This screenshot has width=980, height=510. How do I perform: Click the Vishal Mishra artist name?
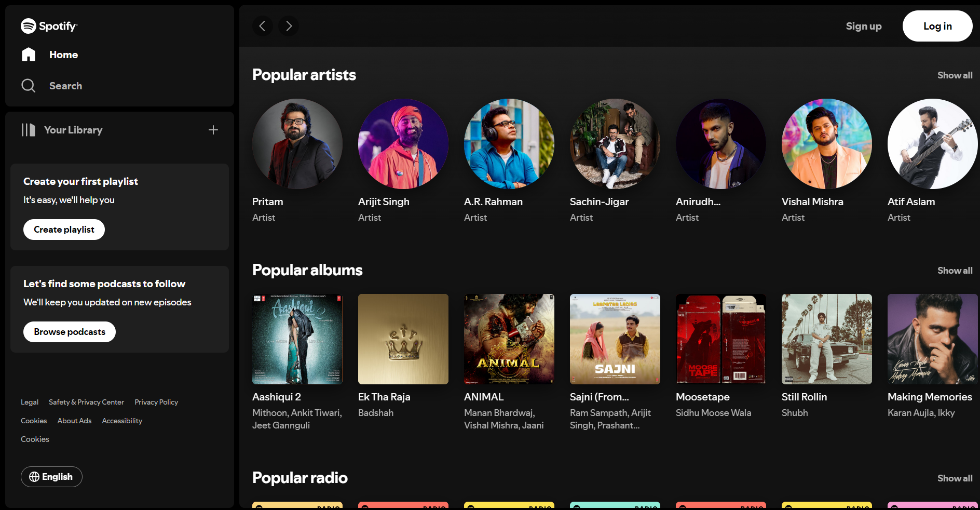click(x=812, y=202)
